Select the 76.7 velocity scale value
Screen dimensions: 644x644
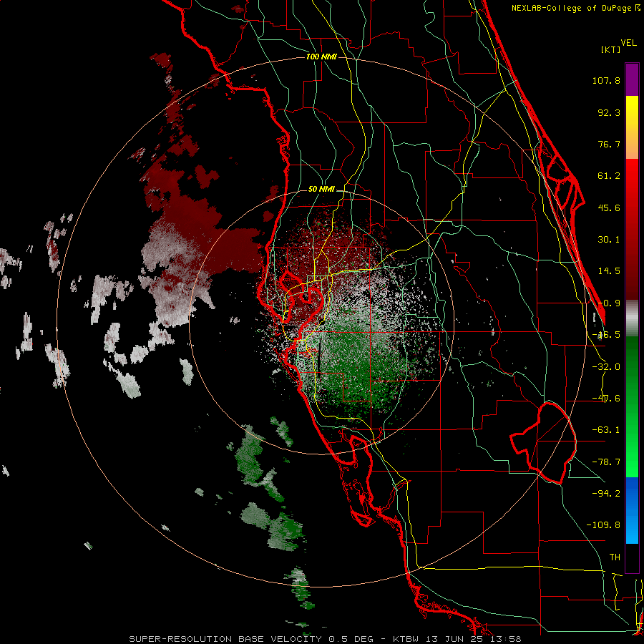click(x=609, y=144)
